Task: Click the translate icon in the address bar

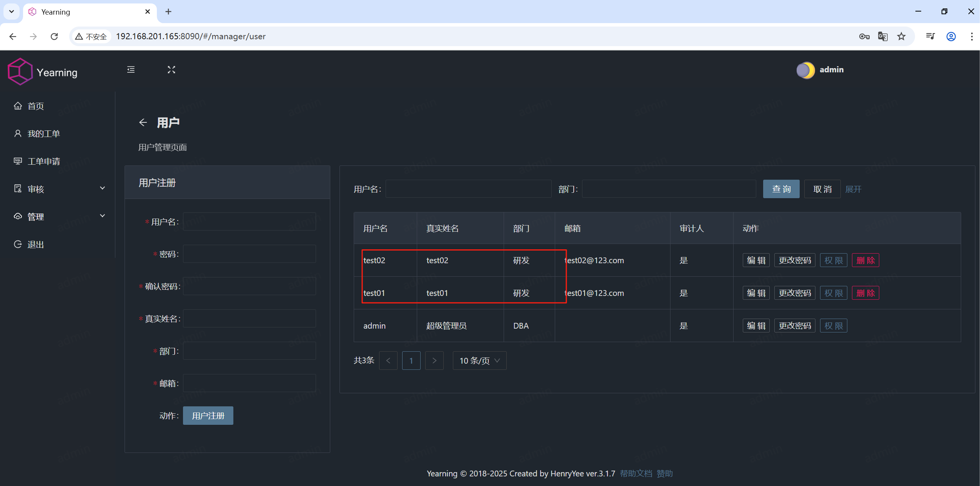Action: click(x=882, y=36)
